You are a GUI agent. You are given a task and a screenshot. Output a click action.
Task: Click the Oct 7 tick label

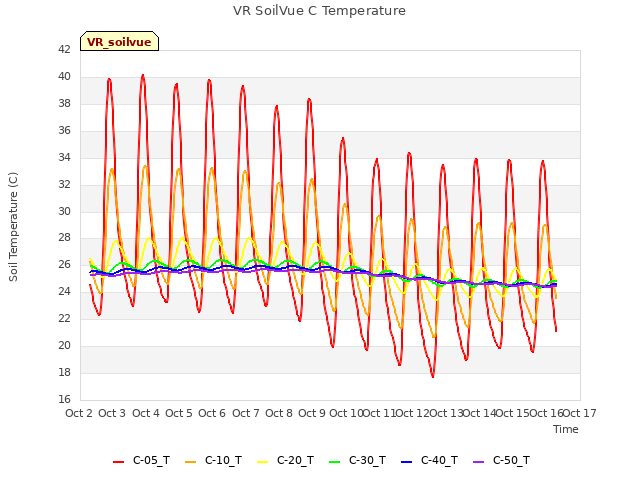[x=246, y=413]
